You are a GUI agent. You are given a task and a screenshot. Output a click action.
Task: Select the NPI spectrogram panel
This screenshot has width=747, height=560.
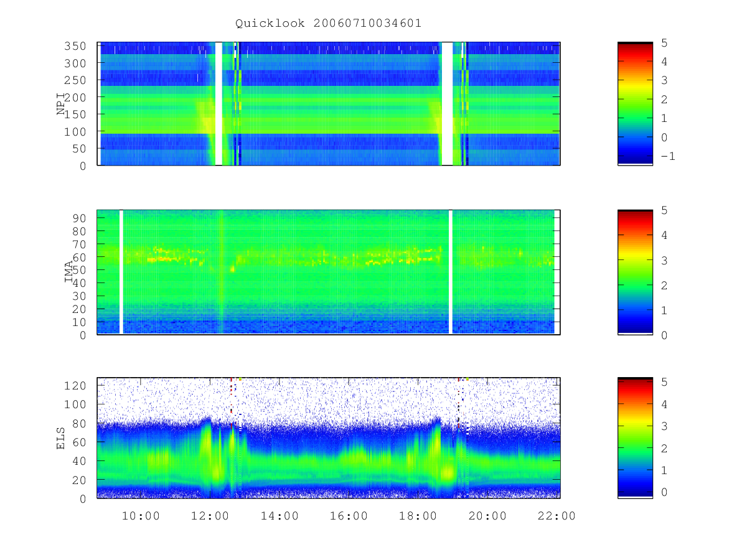pyautogui.click(x=329, y=104)
